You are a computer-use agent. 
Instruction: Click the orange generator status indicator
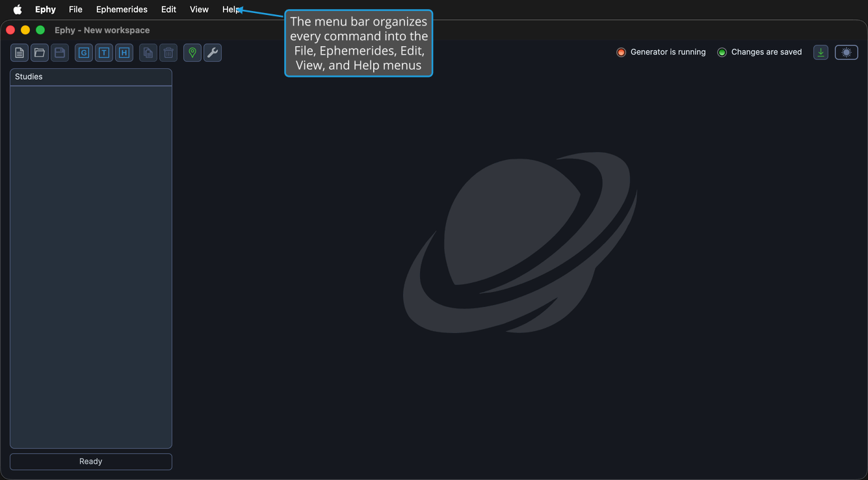pos(621,52)
